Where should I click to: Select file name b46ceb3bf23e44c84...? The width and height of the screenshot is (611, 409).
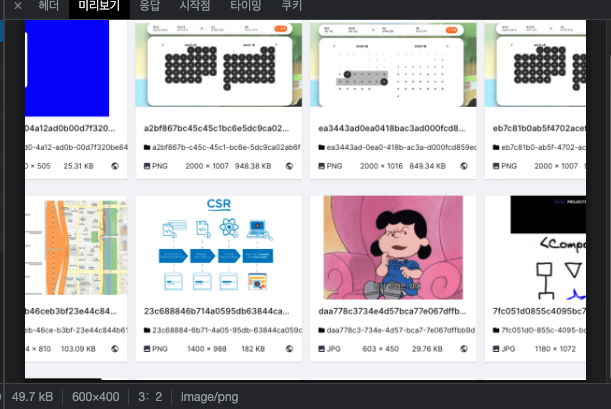(x=71, y=311)
